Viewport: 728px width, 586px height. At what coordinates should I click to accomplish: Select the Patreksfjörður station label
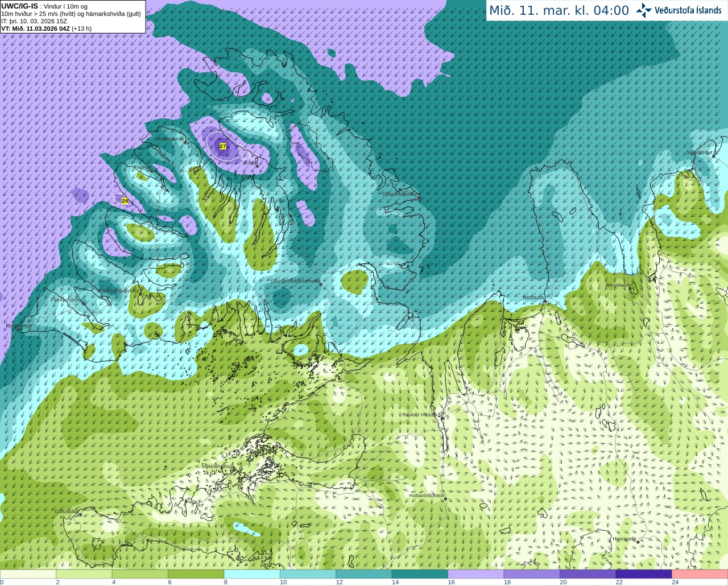tap(66, 299)
